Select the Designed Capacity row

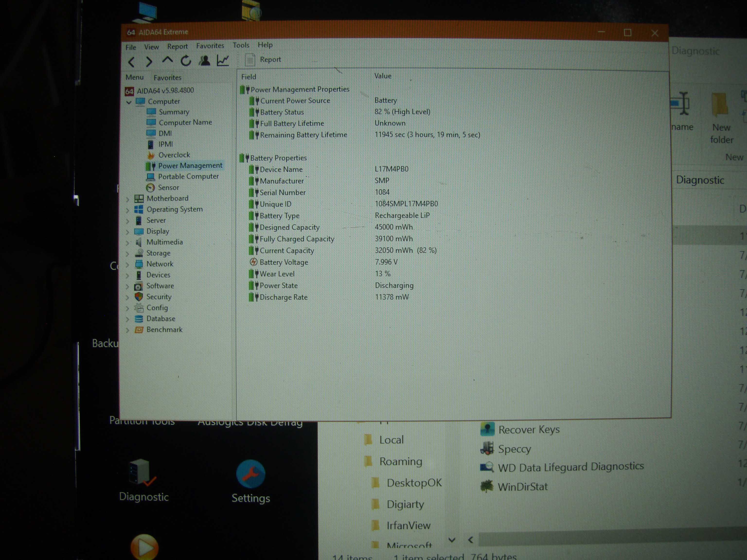coord(331,227)
